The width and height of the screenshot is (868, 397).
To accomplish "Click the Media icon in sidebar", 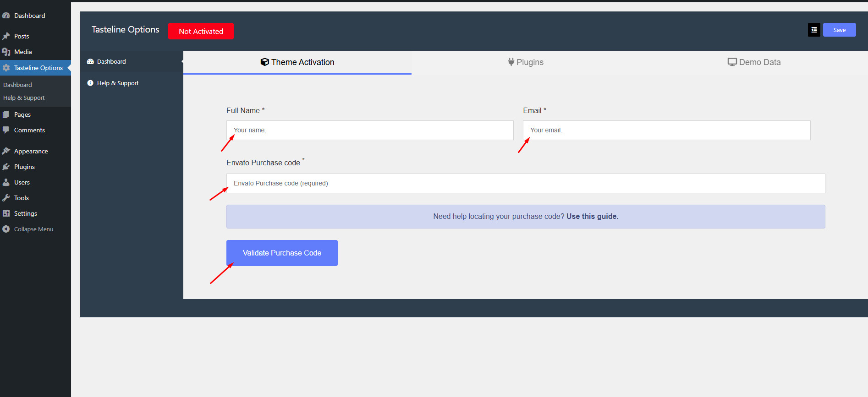I will tap(6, 52).
